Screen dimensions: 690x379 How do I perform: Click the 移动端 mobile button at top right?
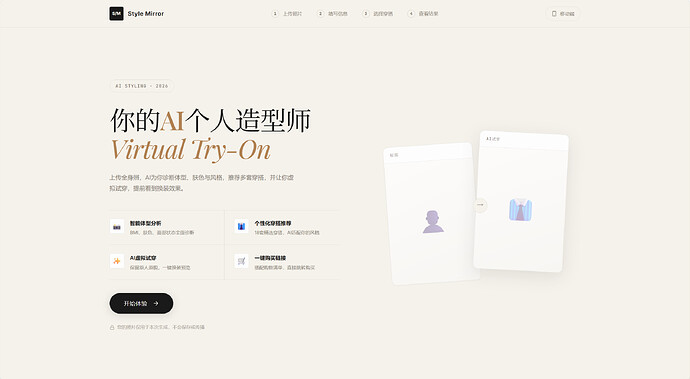tap(563, 14)
